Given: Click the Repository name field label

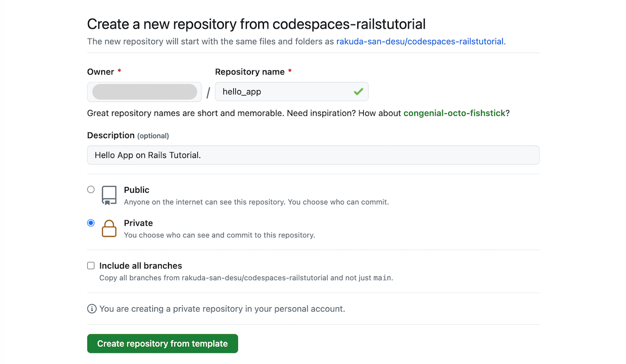Looking at the screenshot, I should click(x=250, y=71).
